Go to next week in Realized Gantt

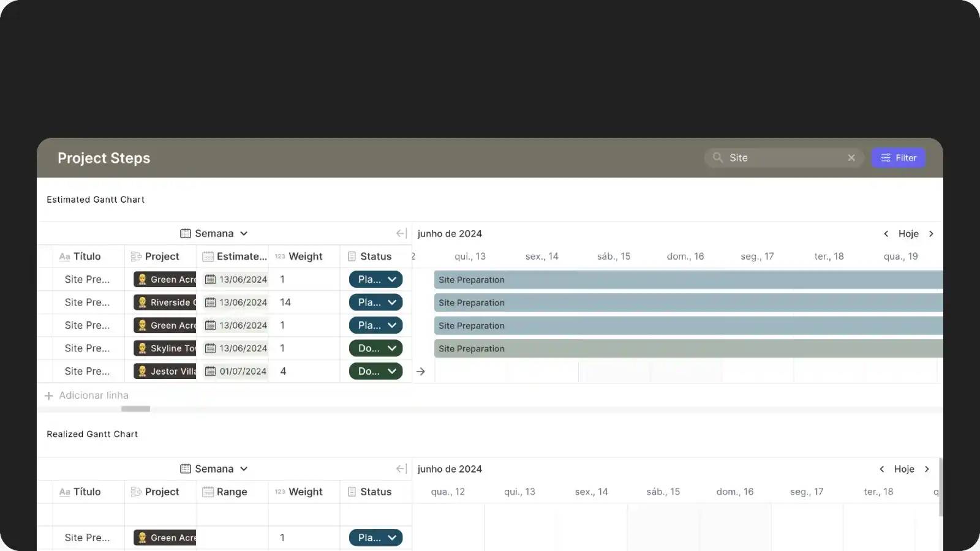927,469
